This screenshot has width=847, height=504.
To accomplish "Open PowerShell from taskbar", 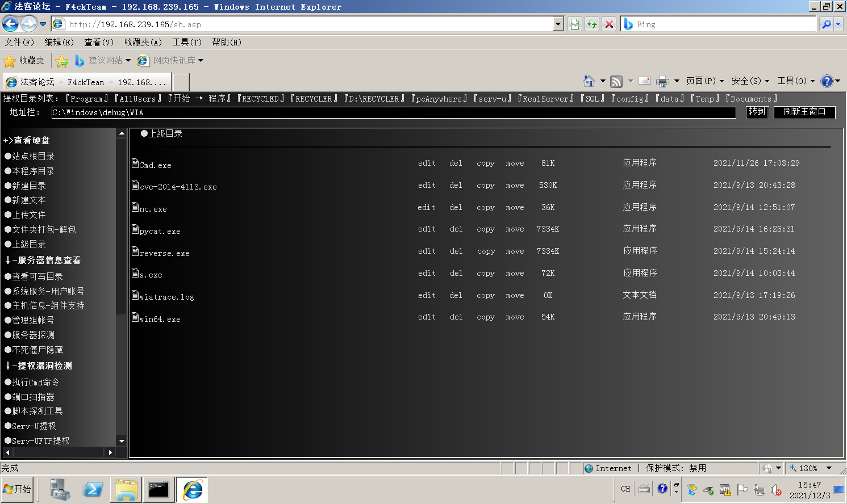I will [x=93, y=490].
